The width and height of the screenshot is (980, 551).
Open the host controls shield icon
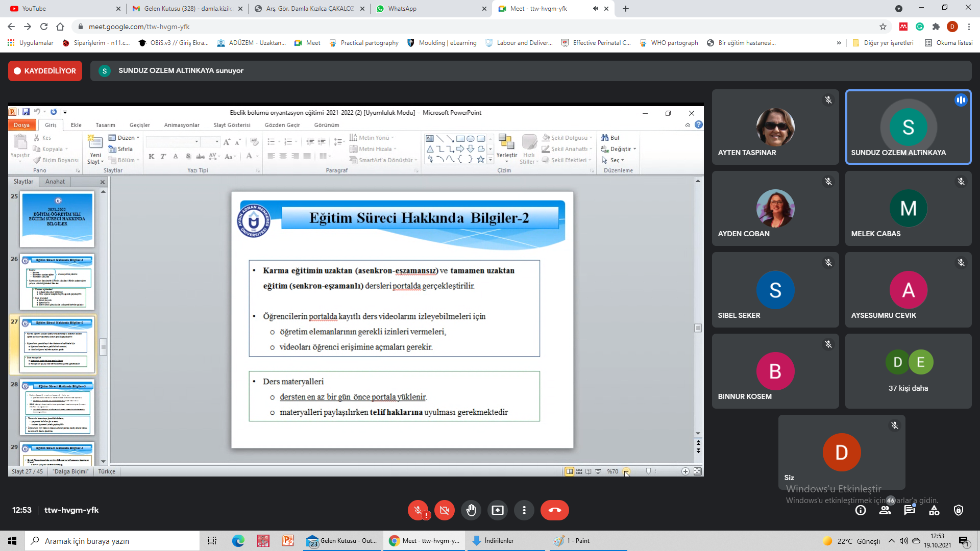[959, 510]
